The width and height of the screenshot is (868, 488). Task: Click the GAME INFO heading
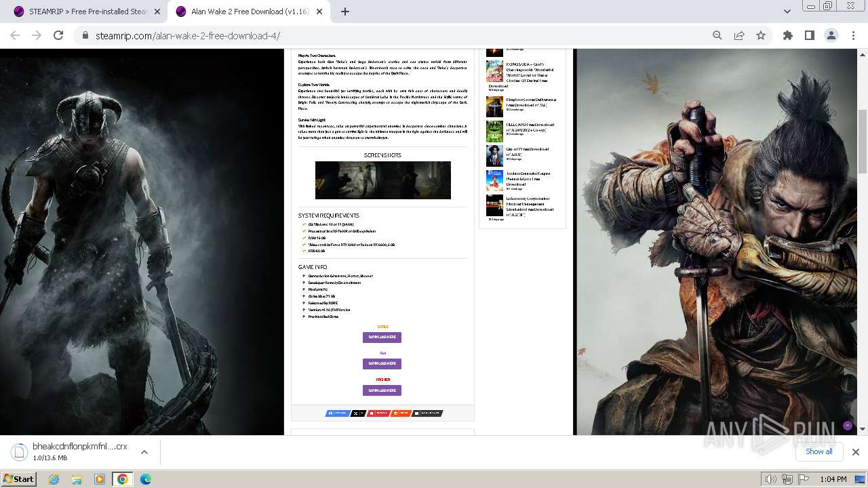(313, 267)
